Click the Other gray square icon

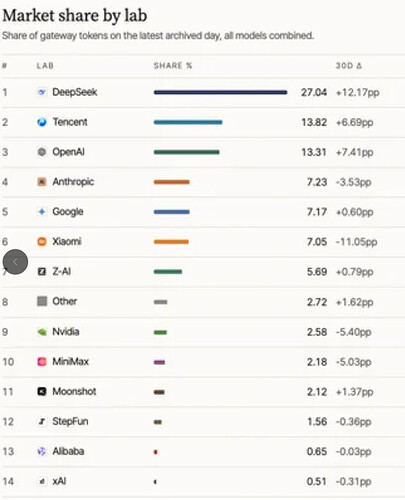(x=42, y=301)
